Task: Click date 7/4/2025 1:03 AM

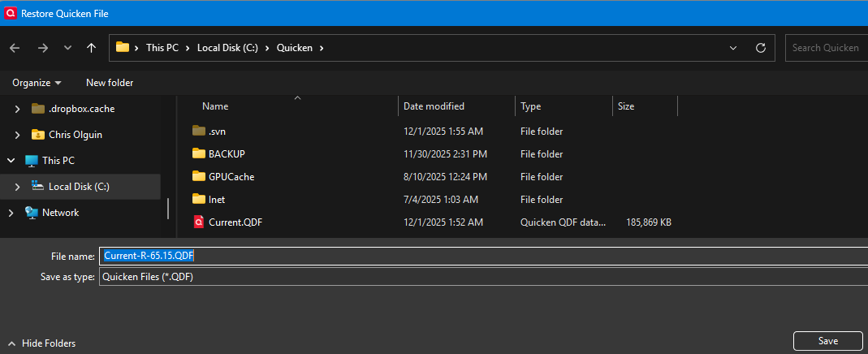Action: (441, 200)
